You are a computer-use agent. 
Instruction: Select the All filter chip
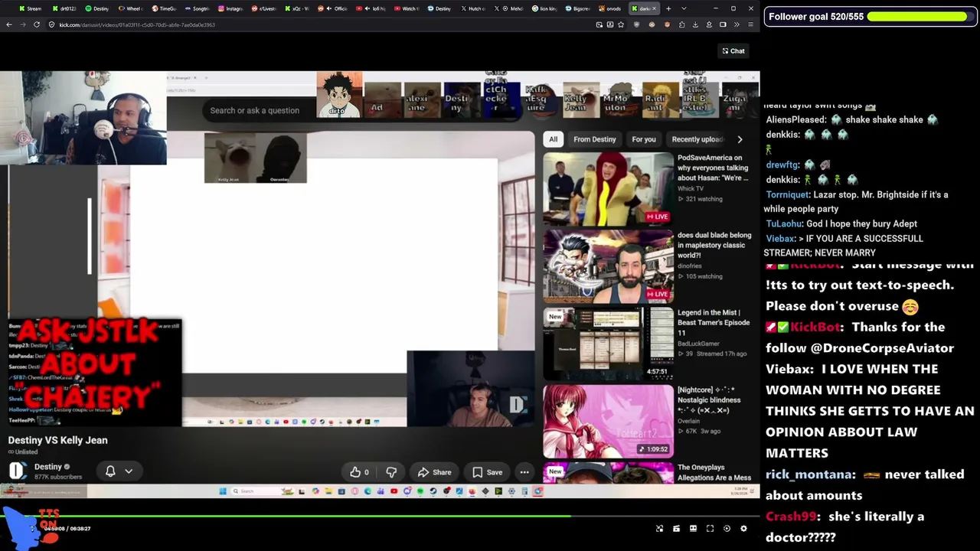click(553, 139)
